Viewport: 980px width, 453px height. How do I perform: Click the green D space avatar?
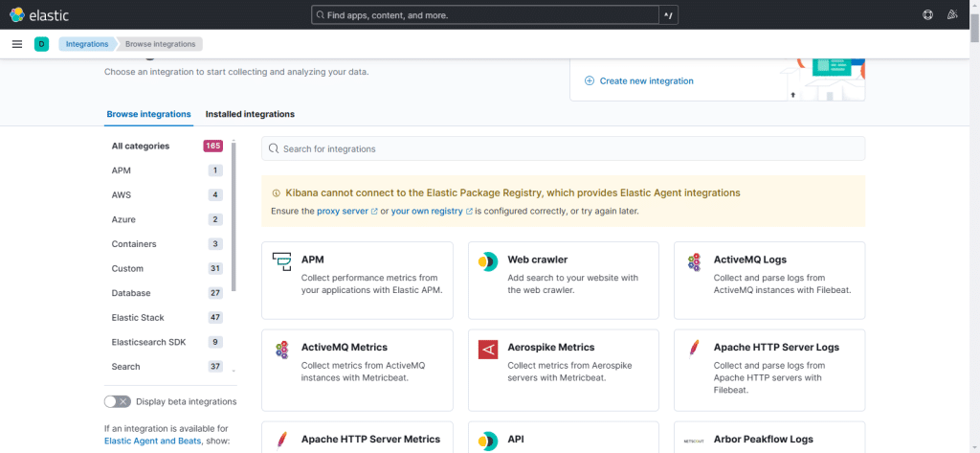point(41,44)
